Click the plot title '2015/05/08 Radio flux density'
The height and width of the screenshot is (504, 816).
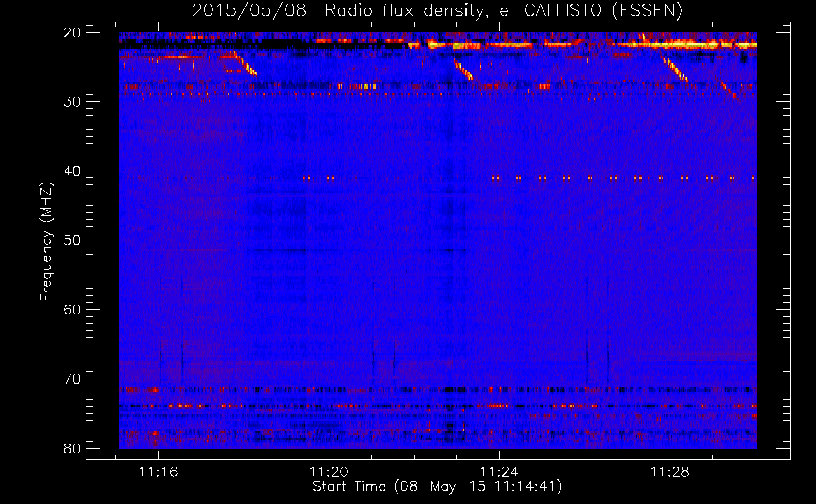(437, 11)
